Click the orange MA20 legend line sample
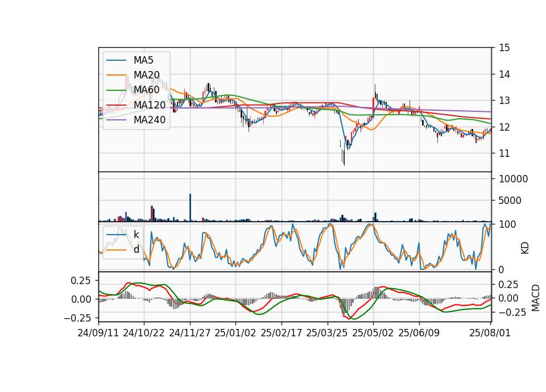The height and width of the screenshot is (392, 546). point(116,75)
